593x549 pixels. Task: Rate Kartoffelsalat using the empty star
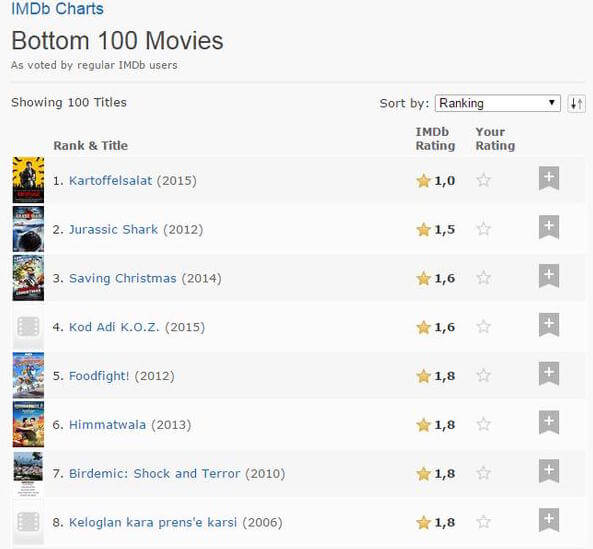[x=483, y=180]
